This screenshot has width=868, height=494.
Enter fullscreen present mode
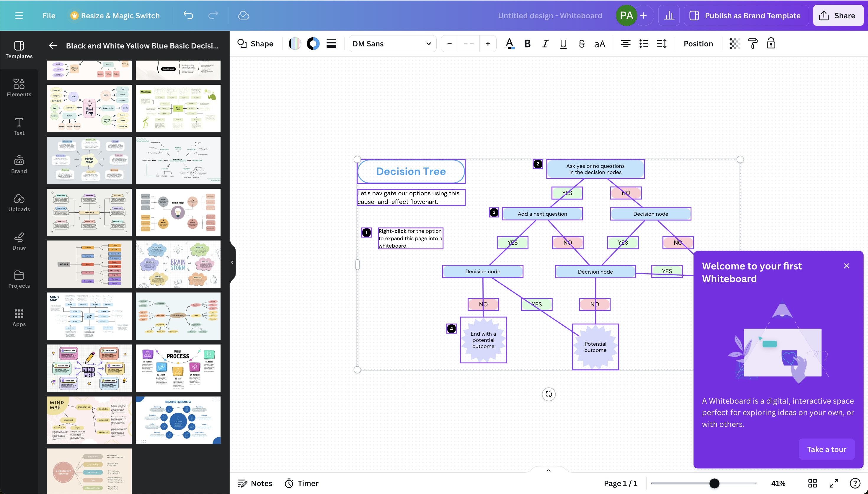834,483
